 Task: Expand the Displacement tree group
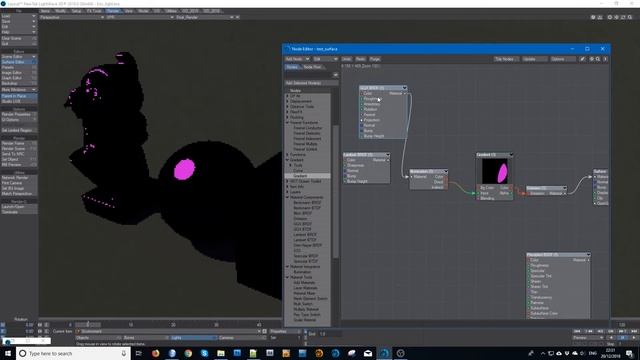[x=287, y=101]
